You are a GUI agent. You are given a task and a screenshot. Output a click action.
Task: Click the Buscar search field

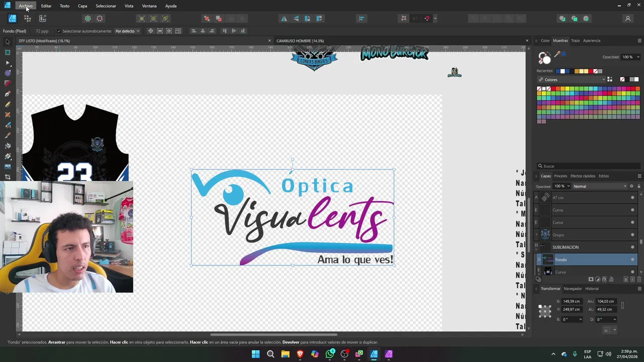(x=589, y=166)
